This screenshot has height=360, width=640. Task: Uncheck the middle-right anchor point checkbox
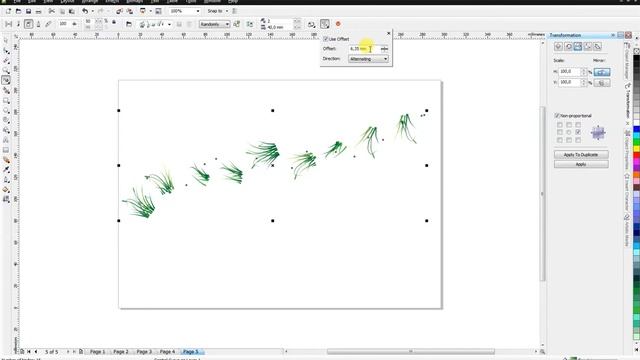pyautogui.click(x=578, y=132)
